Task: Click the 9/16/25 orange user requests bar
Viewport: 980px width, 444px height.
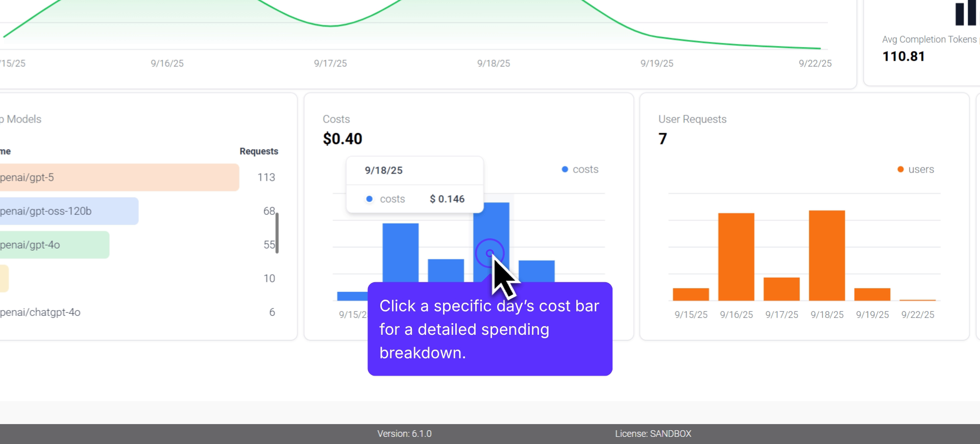Action: click(736, 257)
